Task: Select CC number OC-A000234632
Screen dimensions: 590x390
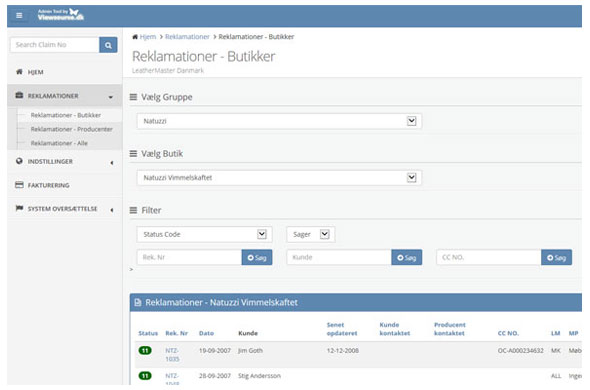Action: 520,350
